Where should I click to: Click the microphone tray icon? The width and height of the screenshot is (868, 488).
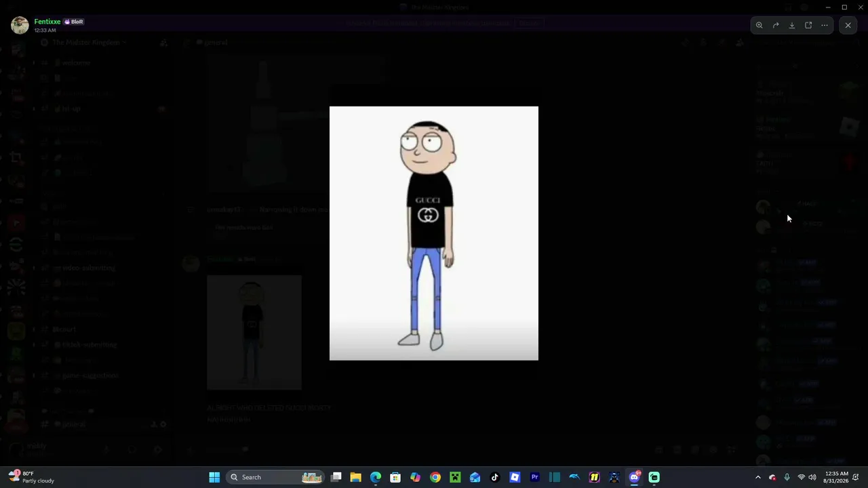click(x=787, y=477)
